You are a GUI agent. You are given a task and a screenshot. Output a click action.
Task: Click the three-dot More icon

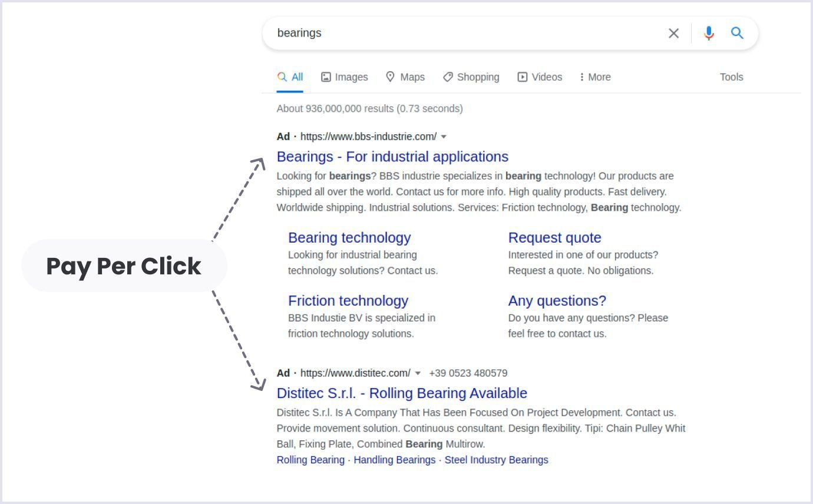click(581, 77)
